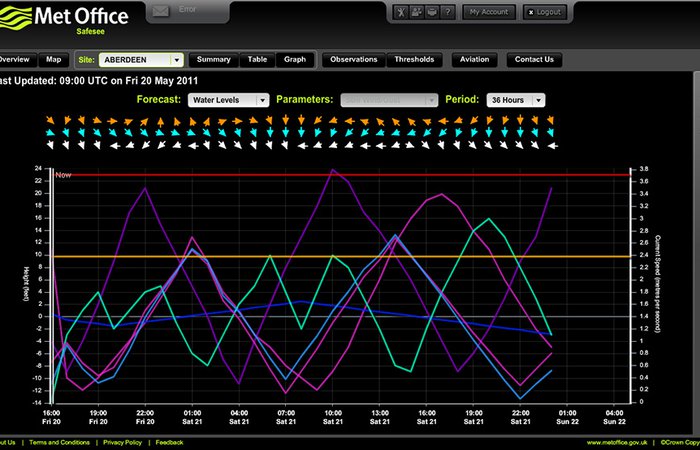Click the Period: label
The image size is (700, 450).
tap(462, 100)
